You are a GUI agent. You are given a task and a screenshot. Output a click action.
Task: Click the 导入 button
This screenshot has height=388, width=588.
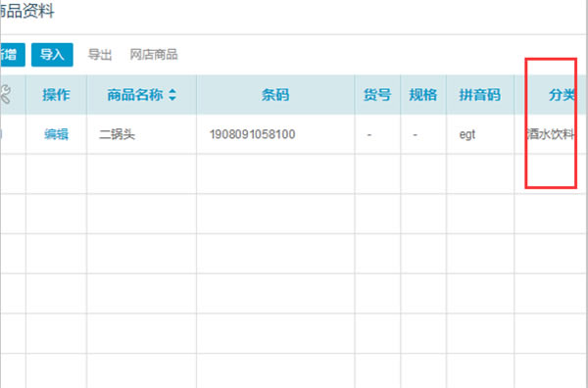(52, 55)
